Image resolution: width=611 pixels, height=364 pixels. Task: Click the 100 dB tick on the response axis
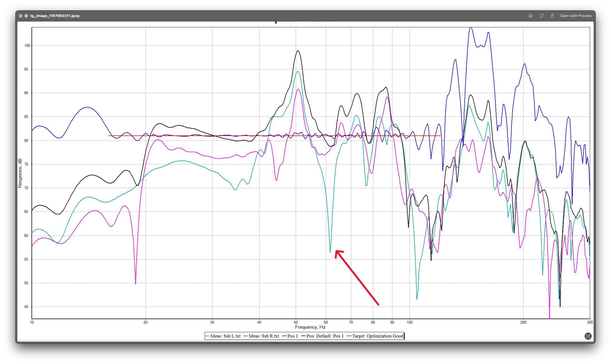pyautogui.click(x=27, y=46)
